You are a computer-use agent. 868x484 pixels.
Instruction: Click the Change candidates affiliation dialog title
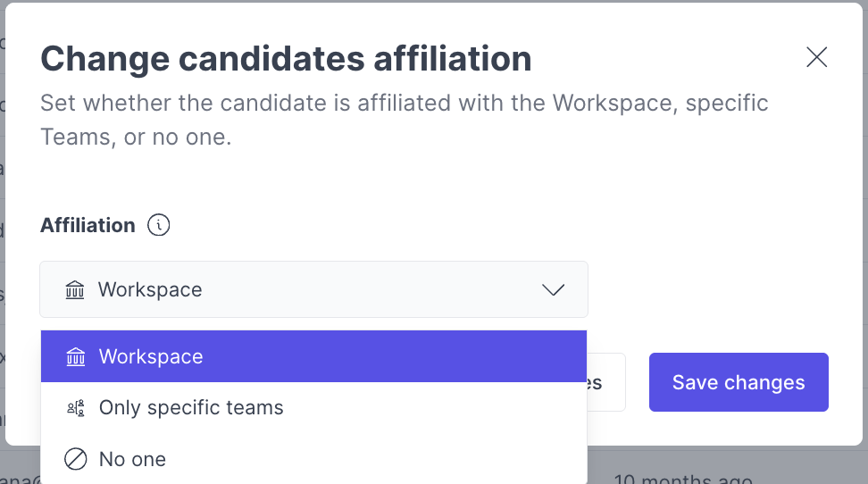(286, 59)
